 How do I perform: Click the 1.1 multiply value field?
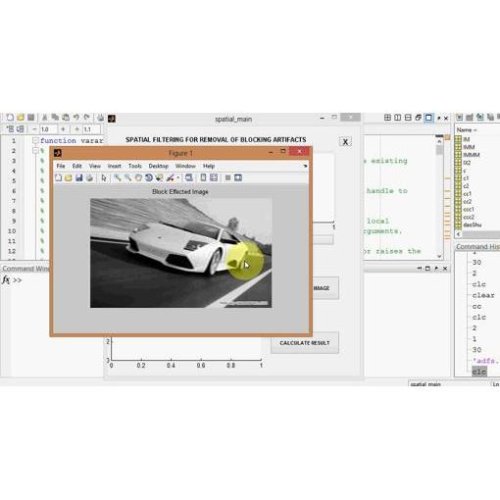click(91, 129)
